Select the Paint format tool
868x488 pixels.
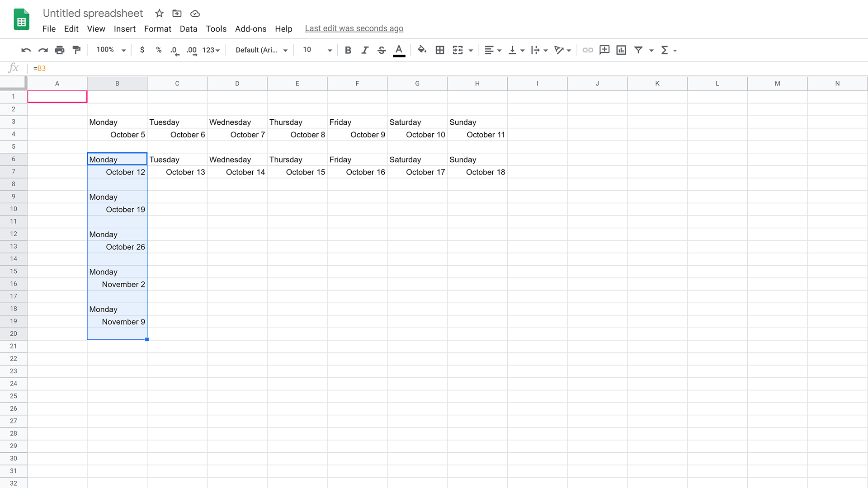[76, 50]
